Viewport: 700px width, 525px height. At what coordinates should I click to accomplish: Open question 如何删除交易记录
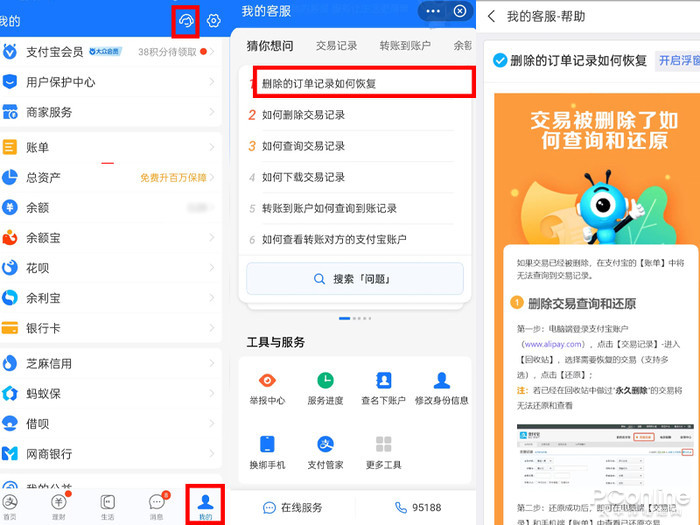[x=303, y=115]
